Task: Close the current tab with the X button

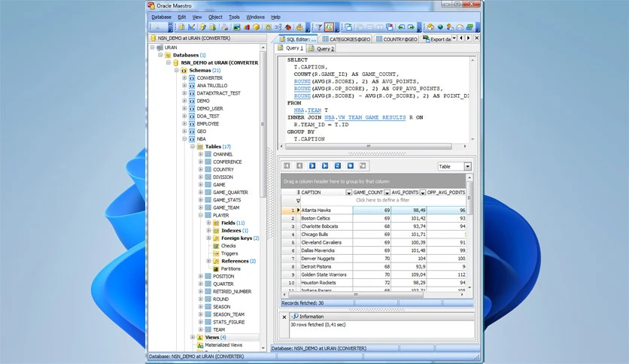Action: pyautogui.click(x=476, y=38)
